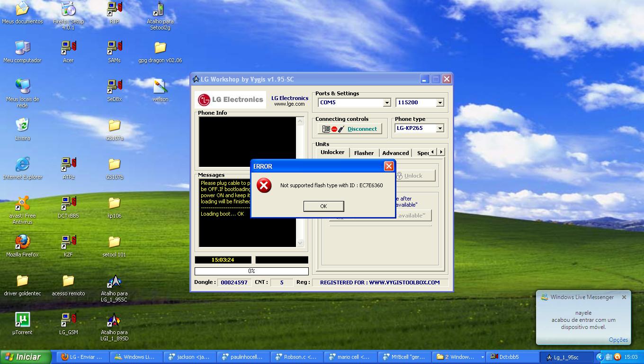
Task: Switch to the Unlocker tab
Action: (332, 152)
